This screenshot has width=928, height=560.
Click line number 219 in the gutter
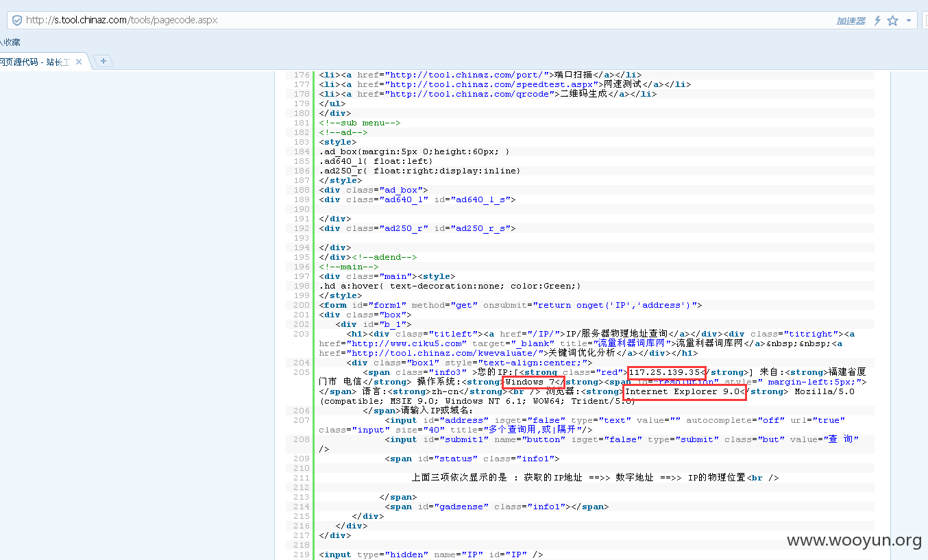pos(301,555)
